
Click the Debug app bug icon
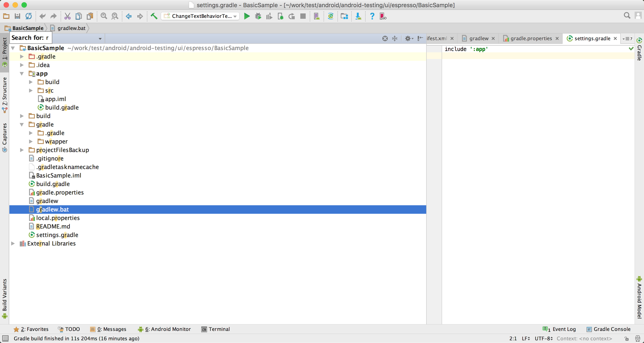pos(258,16)
